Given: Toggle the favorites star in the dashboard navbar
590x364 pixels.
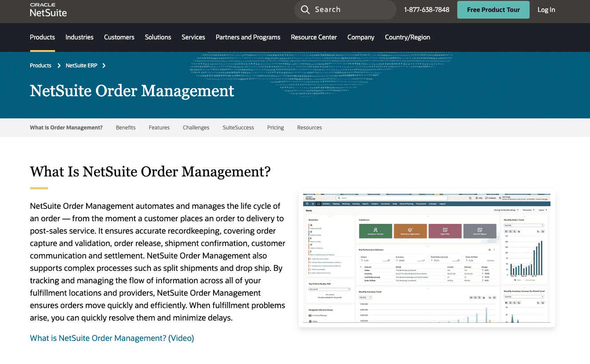Looking at the screenshot, I should 313,204.
